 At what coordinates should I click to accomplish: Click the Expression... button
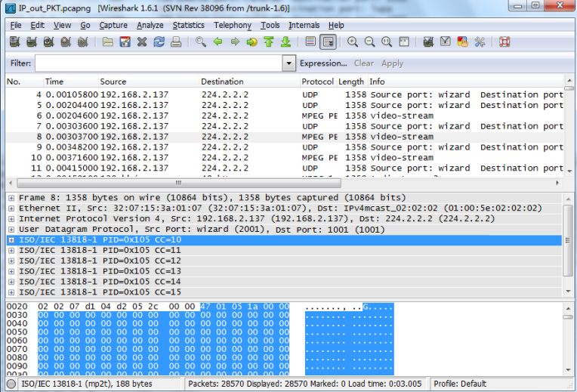click(325, 63)
